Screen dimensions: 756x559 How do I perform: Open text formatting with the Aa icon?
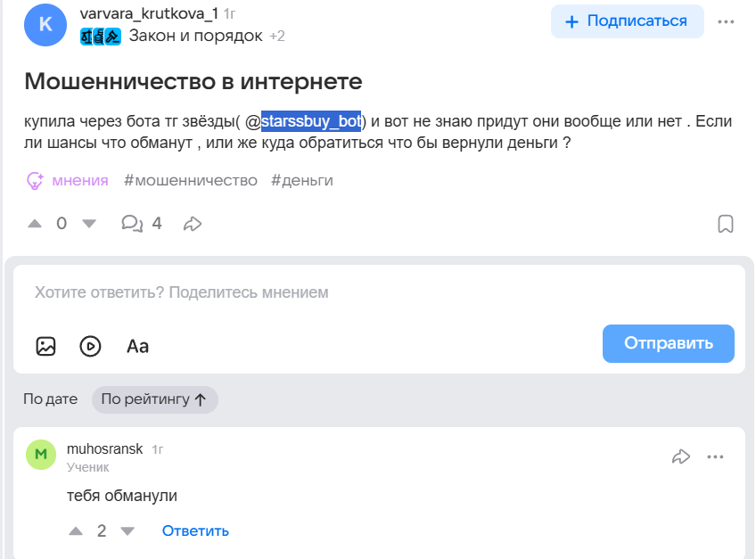click(x=137, y=346)
